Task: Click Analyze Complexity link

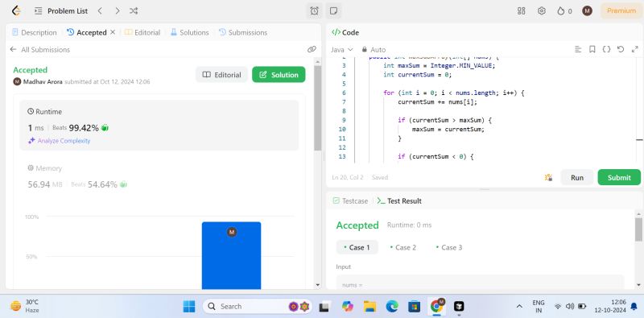Action: (x=59, y=141)
